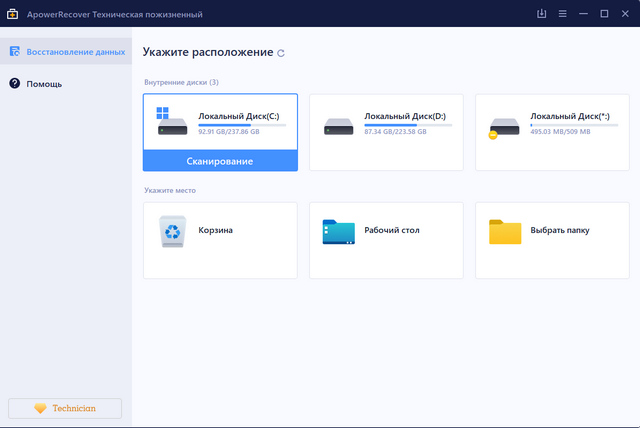The height and width of the screenshot is (428, 640).
Task: Click the Укажите расположение title
Action: (208, 52)
